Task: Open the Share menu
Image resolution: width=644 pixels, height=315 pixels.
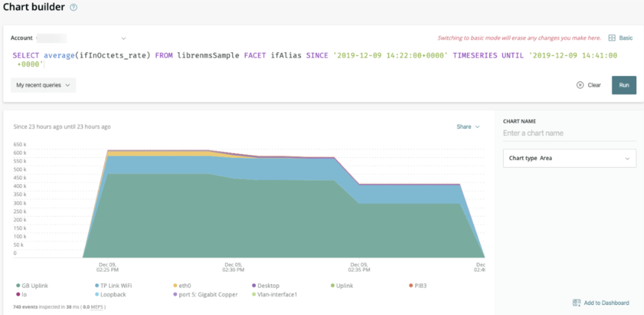Action: click(x=468, y=127)
